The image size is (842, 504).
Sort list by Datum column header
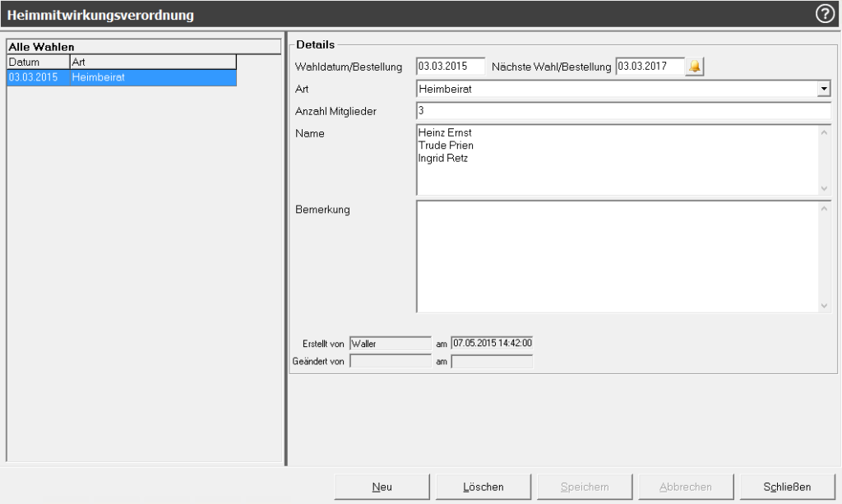[x=38, y=62]
